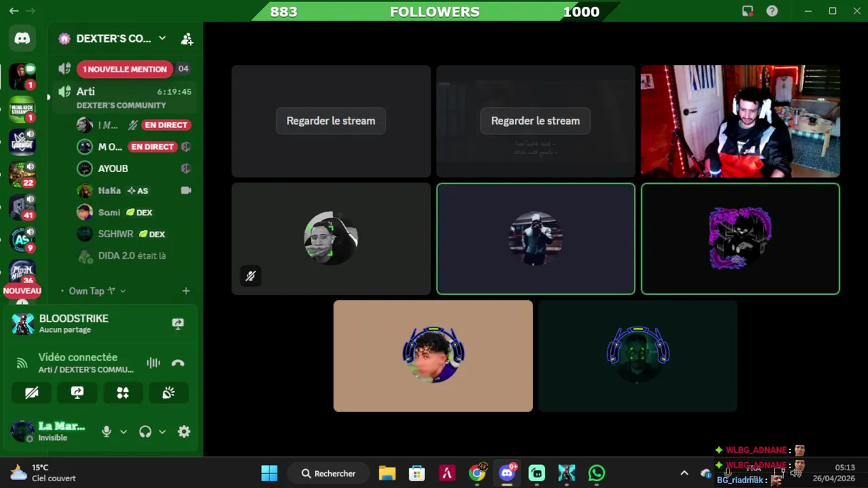Select user Sami with DEX tag
Viewport: 868px width, 488px height.
[x=134, y=212]
